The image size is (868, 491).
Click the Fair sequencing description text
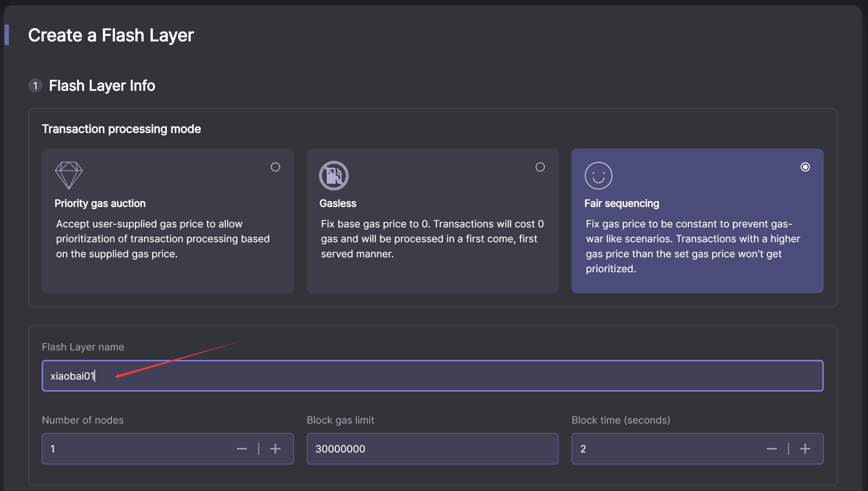pyautogui.click(x=693, y=246)
